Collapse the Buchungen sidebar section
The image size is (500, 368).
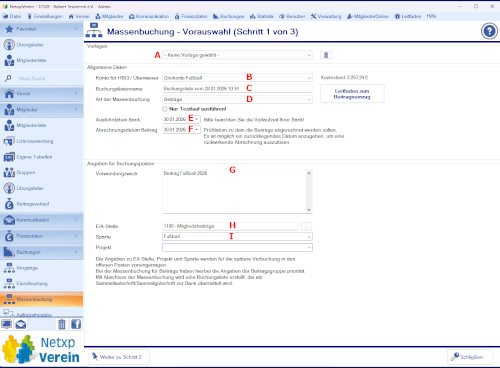[76, 252]
